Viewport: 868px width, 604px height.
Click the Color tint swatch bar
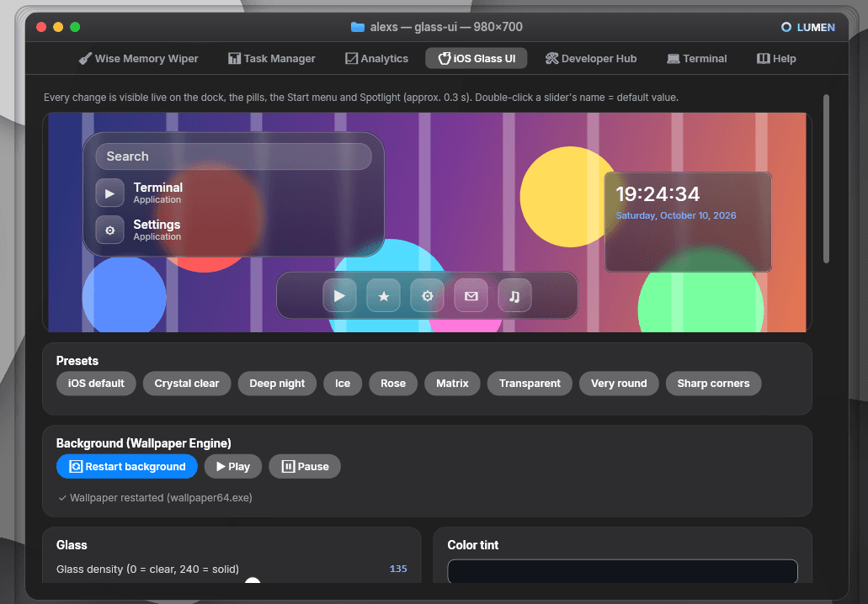pos(622,571)
